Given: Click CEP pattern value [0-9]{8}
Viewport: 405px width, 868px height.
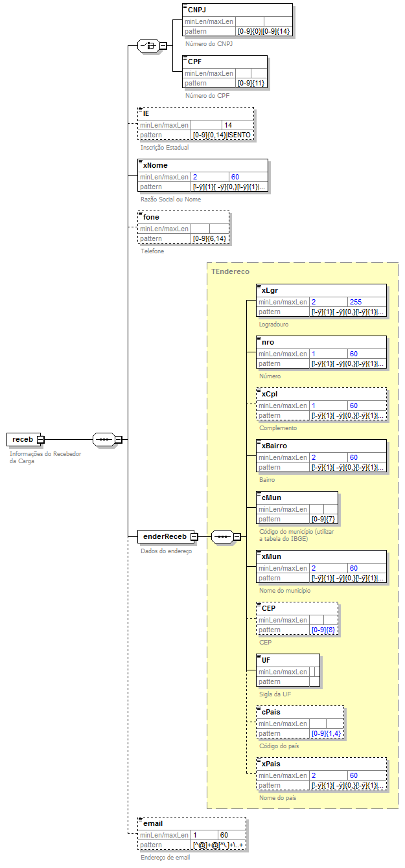Looking at the screenshot, I should tap(324, 630).
